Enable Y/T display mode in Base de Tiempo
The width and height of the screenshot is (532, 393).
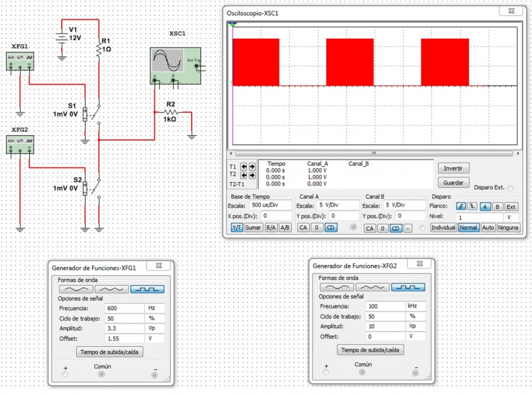pos(236,228)
